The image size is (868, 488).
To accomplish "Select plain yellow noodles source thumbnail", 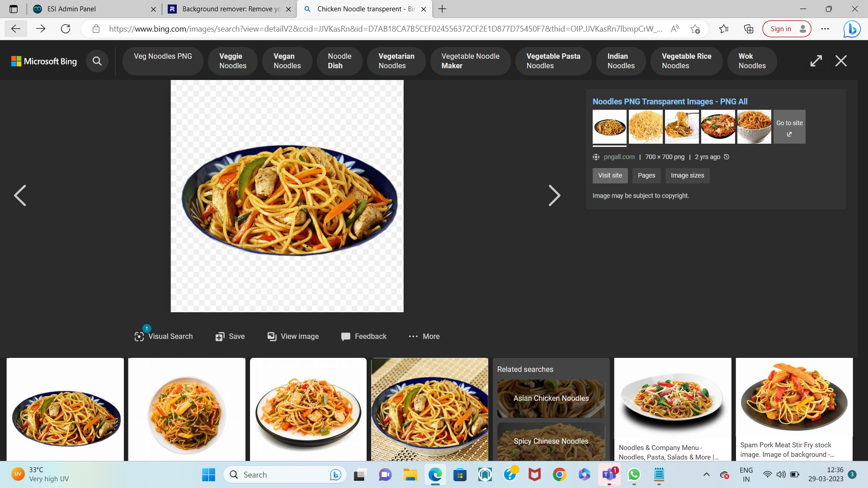I will tap(646, 127).
